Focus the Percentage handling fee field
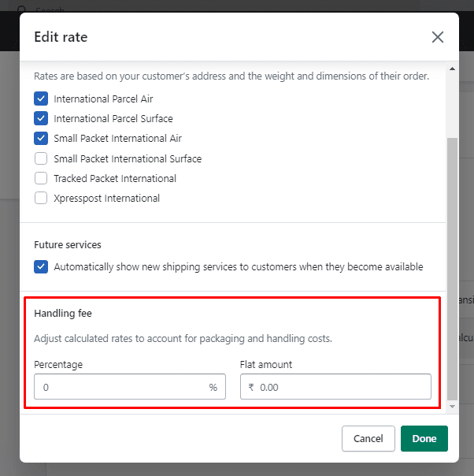This screenshot has width=474, height=476. (x=122, y=387)
